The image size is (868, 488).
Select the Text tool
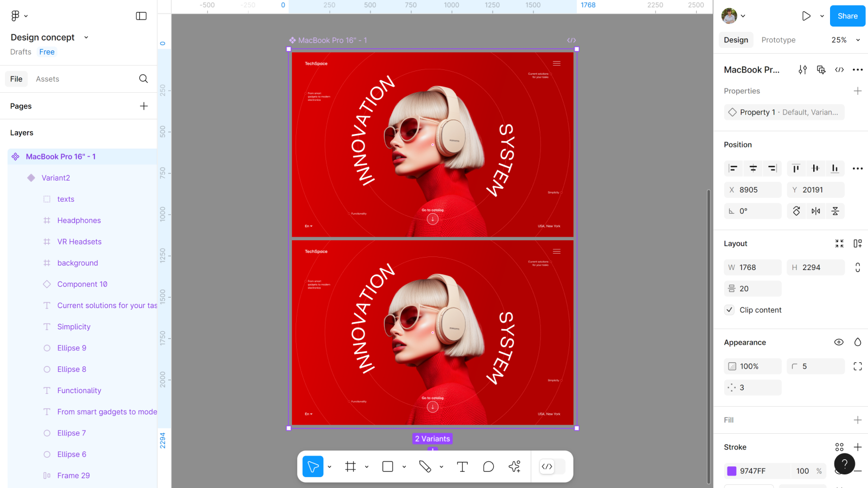click(462, 466)
